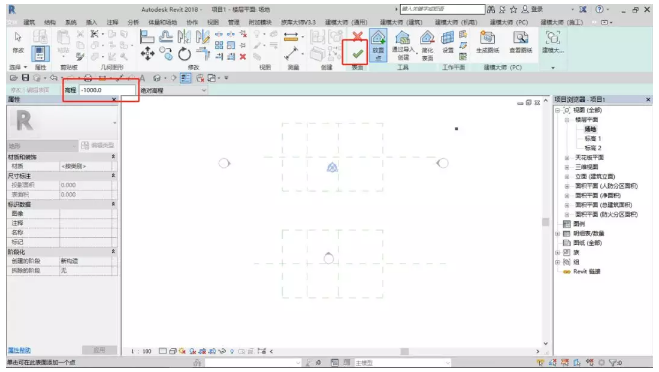The width and height of the screenshot is (659, 372).
Task: Click the drawing area horizontal scrollbar thumb
Action: click(404, 351)
